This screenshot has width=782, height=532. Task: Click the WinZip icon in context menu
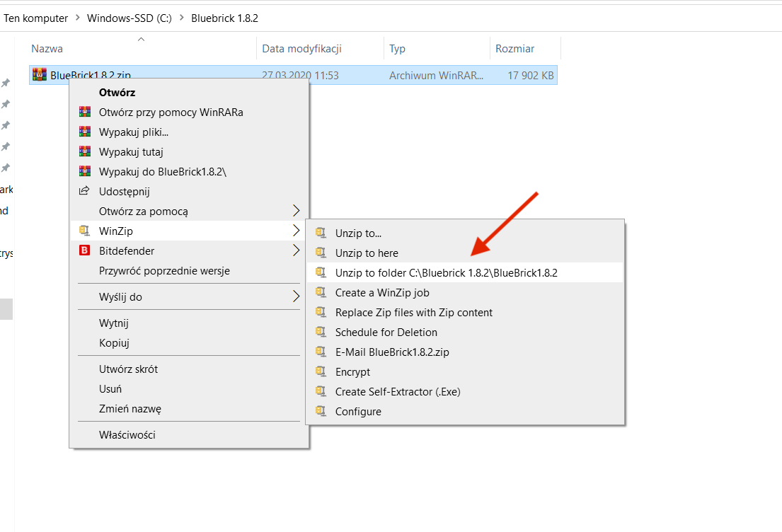coord(84,231)
